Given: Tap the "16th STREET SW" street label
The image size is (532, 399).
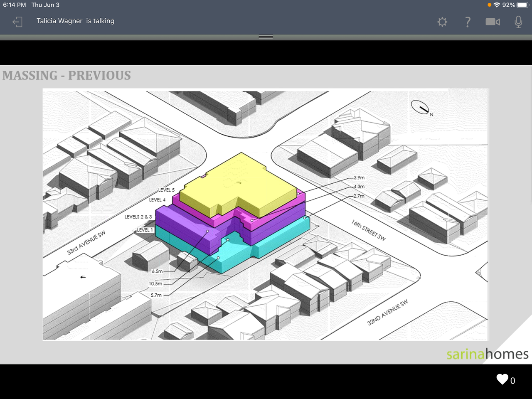Looking at the screenshot, I should pos(369,230).
